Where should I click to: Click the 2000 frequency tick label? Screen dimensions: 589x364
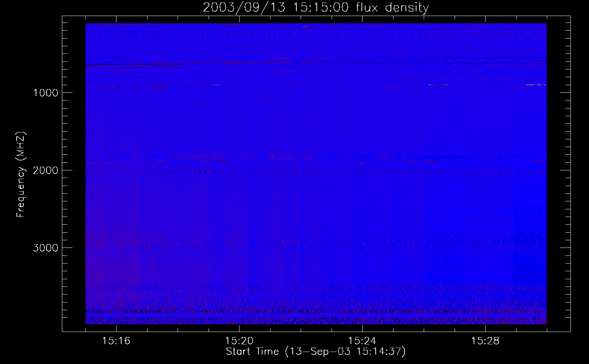[46, 170]
